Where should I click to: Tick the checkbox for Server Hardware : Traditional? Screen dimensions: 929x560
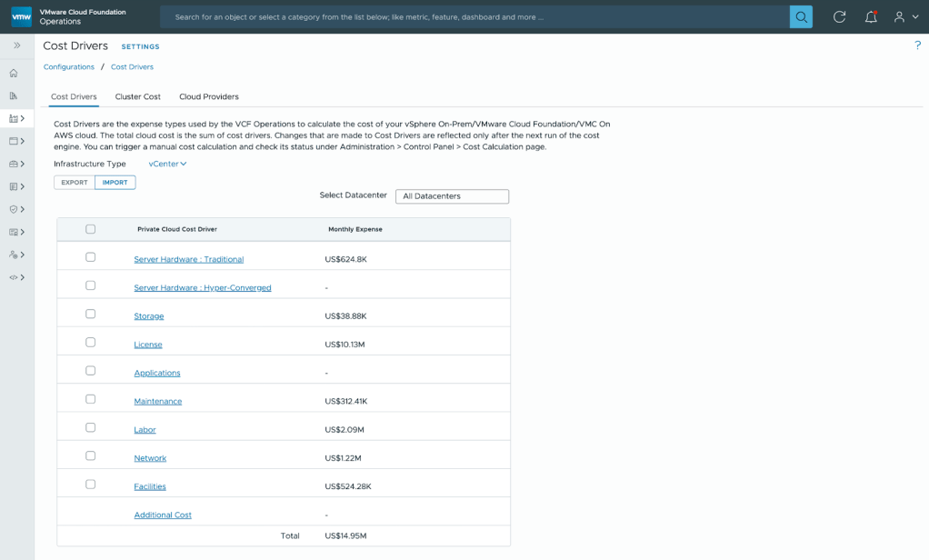(x=91, y=257)
